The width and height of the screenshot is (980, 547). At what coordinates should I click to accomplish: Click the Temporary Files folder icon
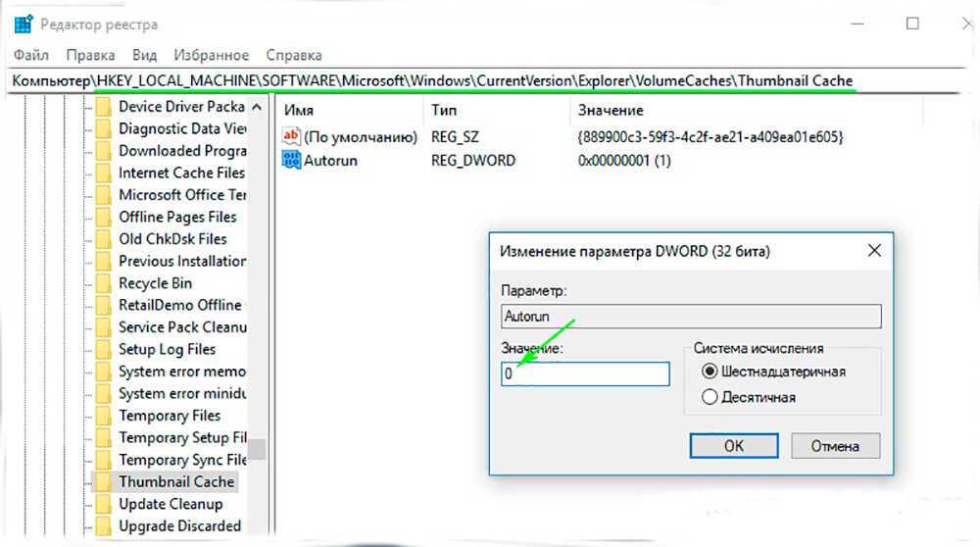(x=102, y=416)
